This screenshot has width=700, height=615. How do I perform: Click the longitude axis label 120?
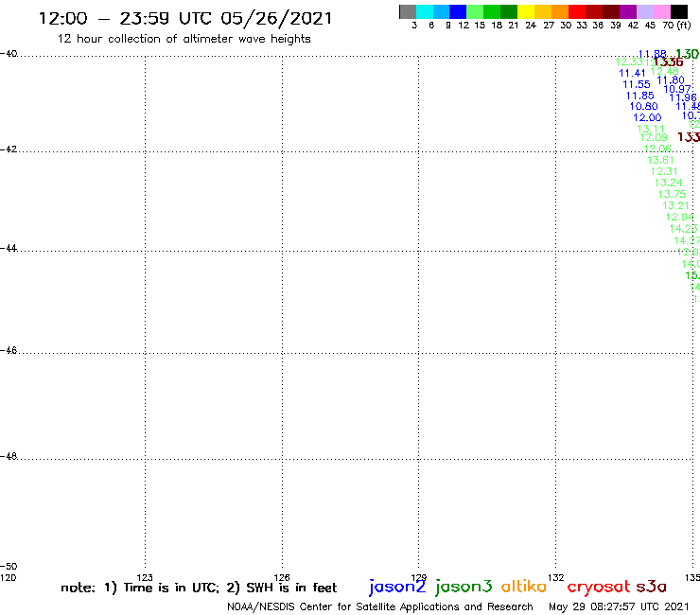[8, 577]
